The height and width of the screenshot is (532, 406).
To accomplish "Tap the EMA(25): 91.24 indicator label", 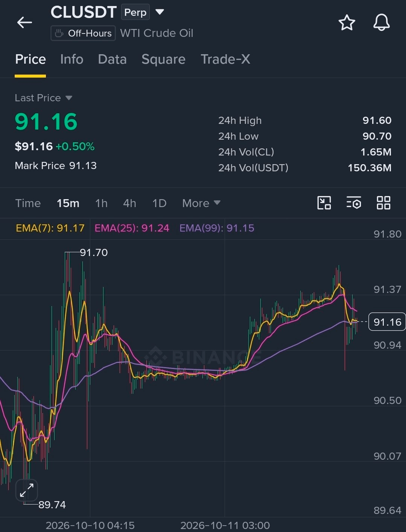I will [132, 228].
